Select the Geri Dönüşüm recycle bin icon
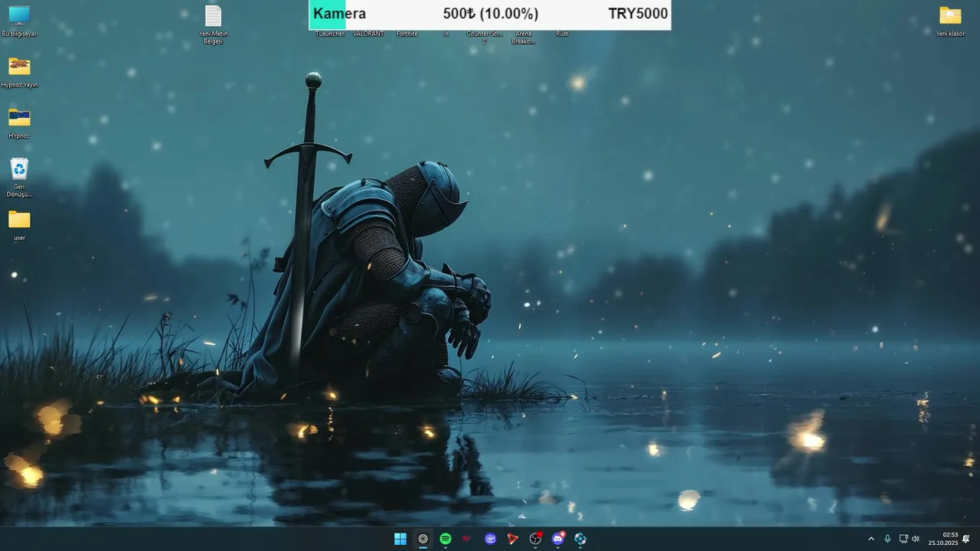The height and width of the screenshot is (551, 980). [19, 178]
